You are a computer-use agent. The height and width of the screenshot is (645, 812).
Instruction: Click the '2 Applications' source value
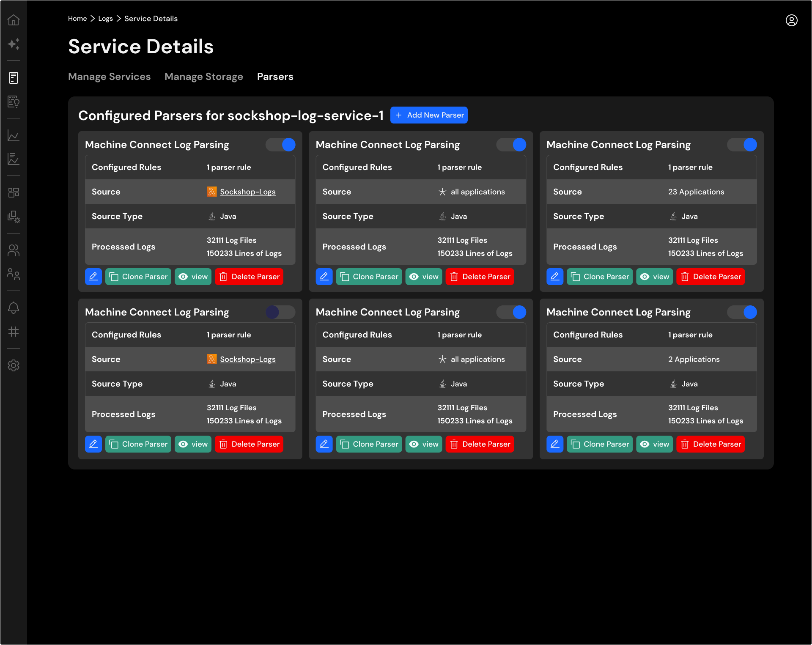pyautogui.click(x=694, y=359)
